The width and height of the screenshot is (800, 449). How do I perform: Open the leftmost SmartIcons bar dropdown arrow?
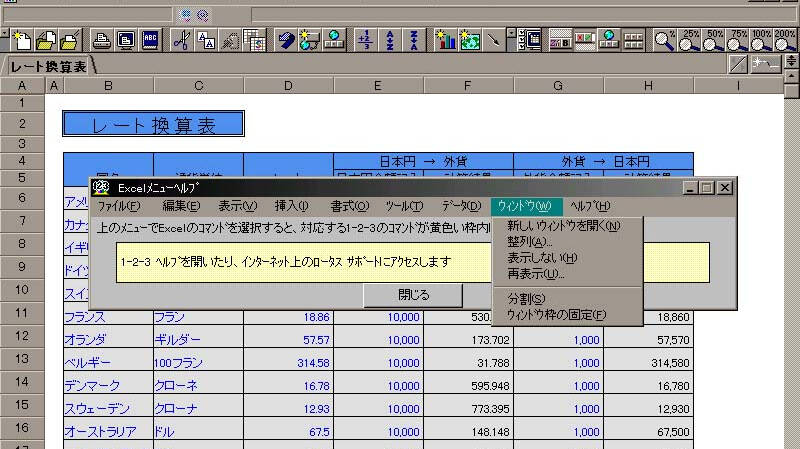tap(5, 34)
